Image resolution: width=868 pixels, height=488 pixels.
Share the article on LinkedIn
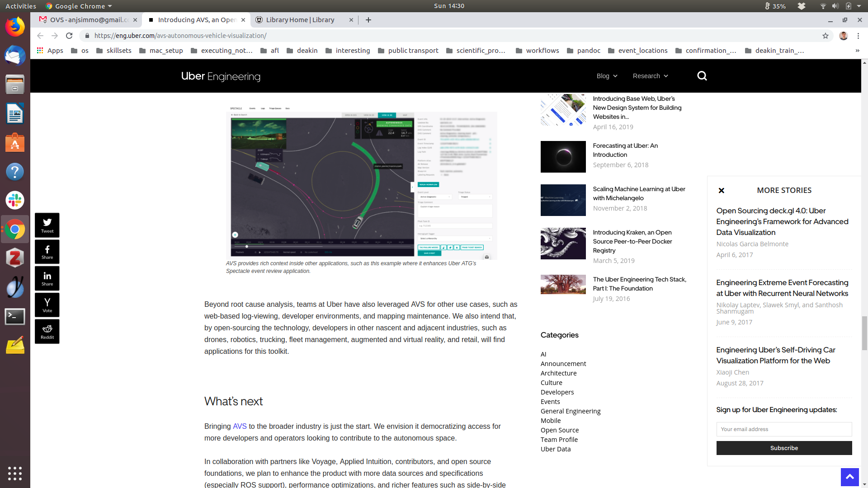click(47, 278)
